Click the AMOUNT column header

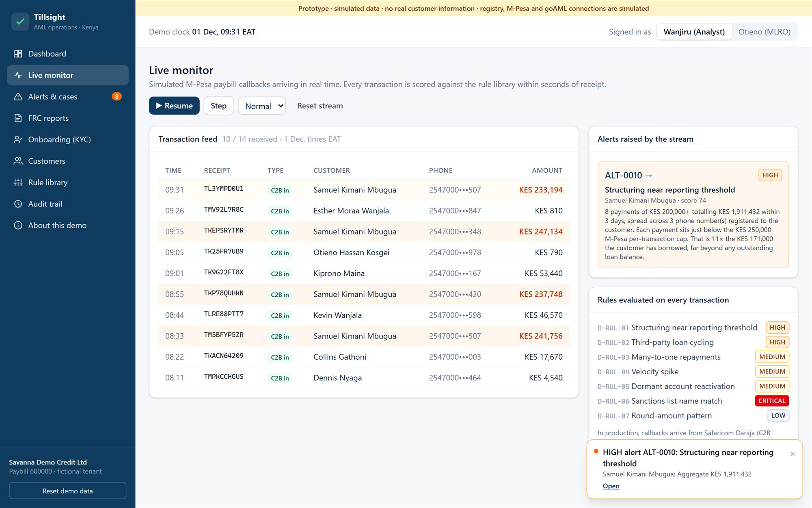[x=547, y=170]
